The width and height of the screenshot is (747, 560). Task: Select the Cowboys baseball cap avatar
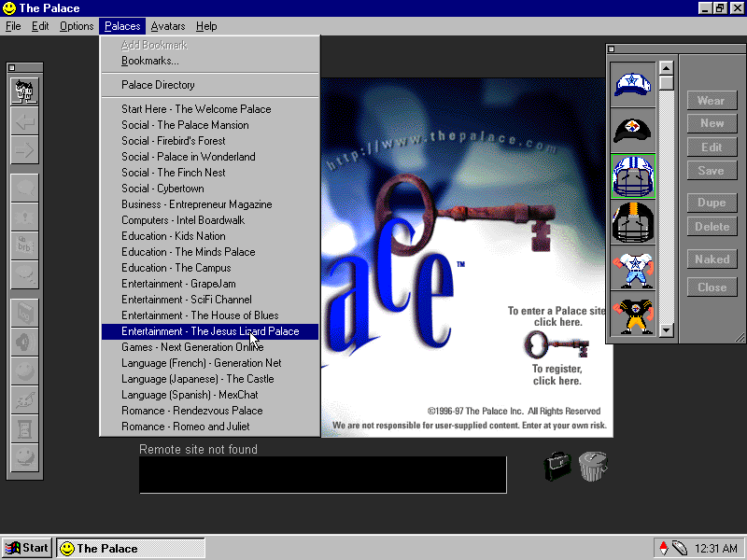coord(632,84)
